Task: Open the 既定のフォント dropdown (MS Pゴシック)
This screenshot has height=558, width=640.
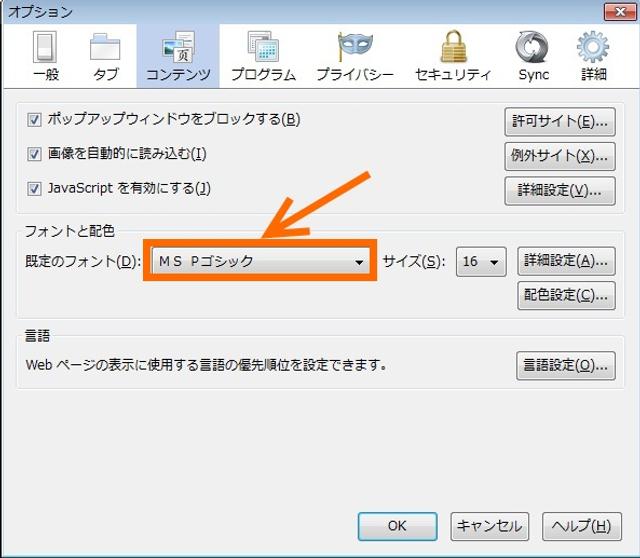Action: 260,261
